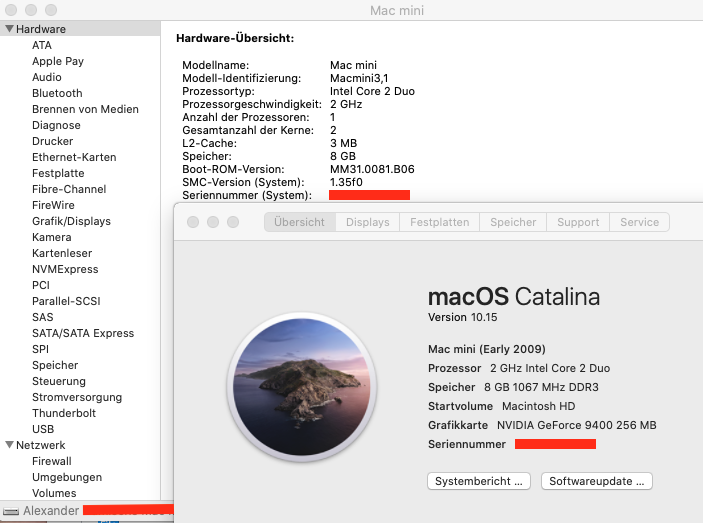
Task: Click the Boot-ROM value MM31.0081.B06
Action: point(372,169)
